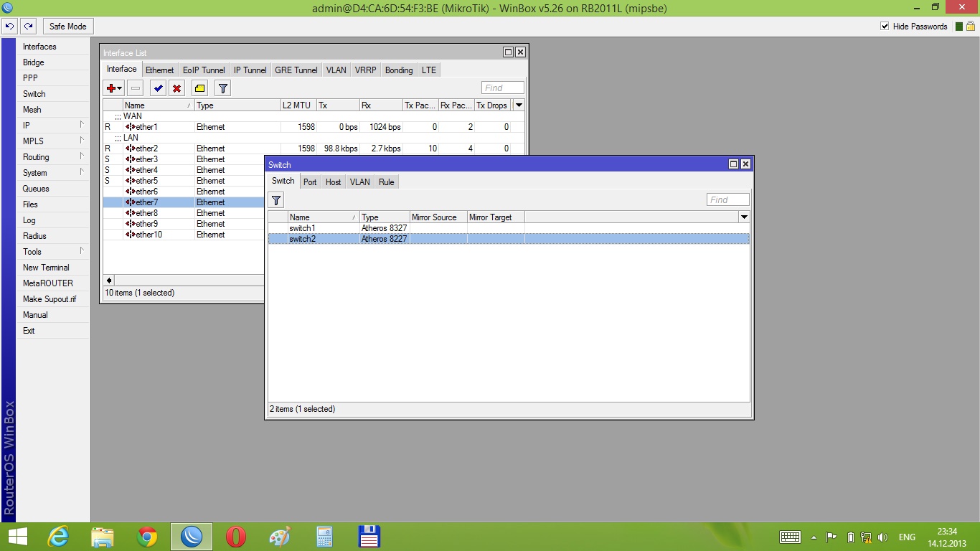The width and height of the screenshot is (980, 551).
Task: Click the red X Disable button
Action: 177,88
